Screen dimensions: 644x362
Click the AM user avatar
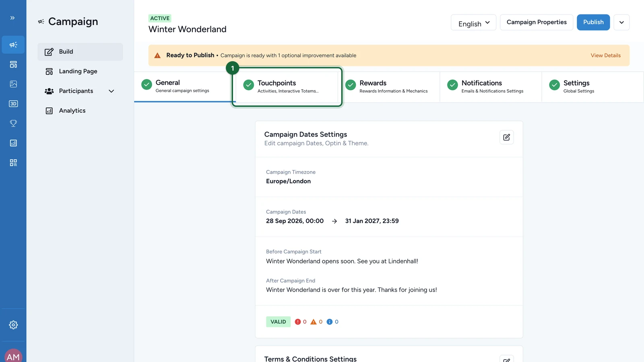tap(13, 356)
